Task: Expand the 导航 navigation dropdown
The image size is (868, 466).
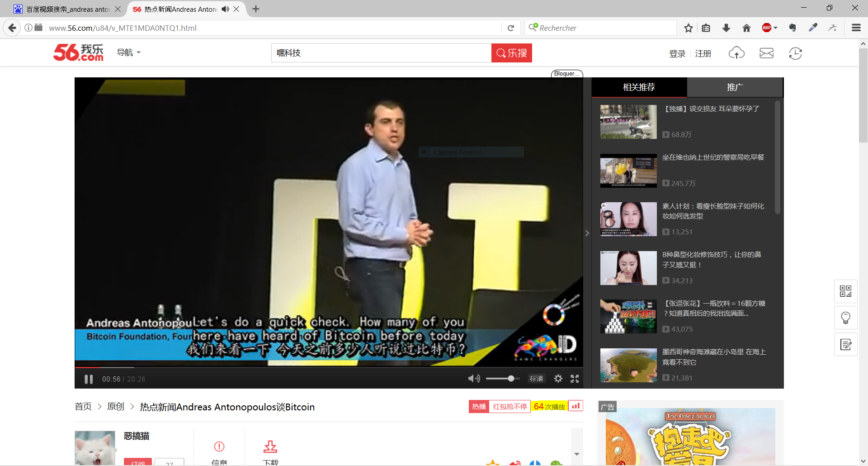Action: (129, 52)
